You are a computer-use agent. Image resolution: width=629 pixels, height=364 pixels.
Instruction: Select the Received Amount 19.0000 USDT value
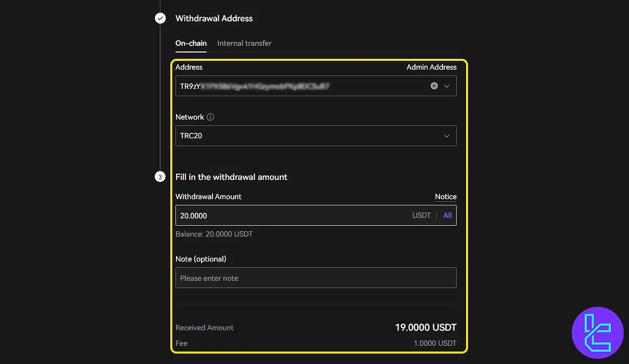tap(425, 328)
